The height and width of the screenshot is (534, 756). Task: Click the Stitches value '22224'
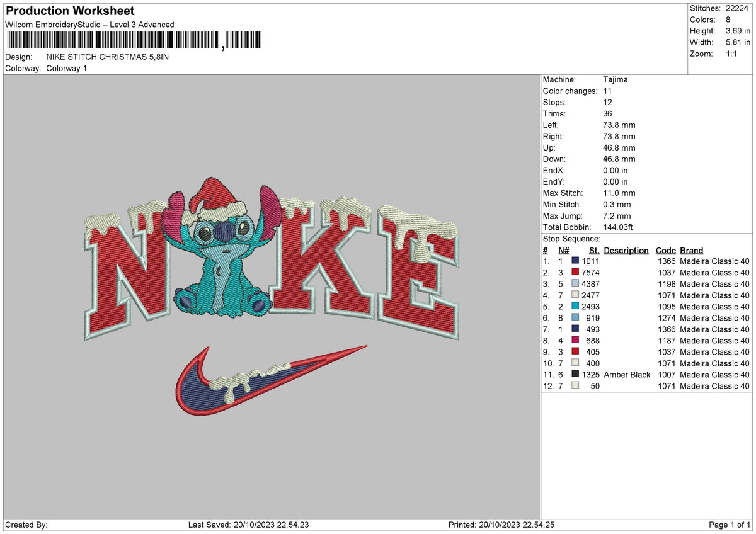(x=738, y=8)
